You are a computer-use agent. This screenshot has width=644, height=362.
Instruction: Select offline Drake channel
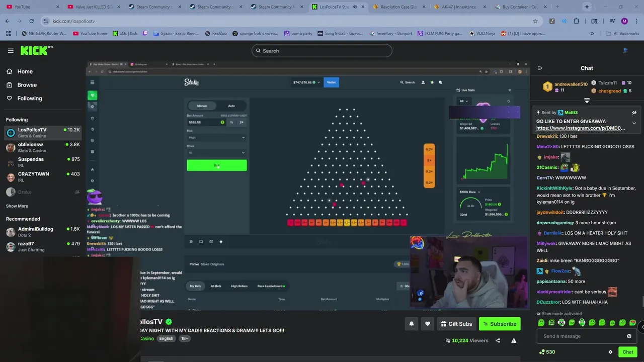[43, 192]
